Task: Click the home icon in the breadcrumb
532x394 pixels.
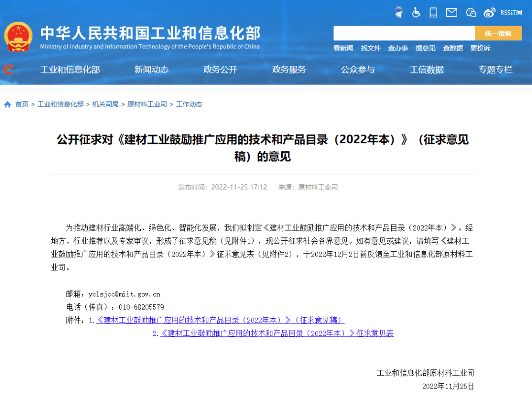Action: coord(7,104)
